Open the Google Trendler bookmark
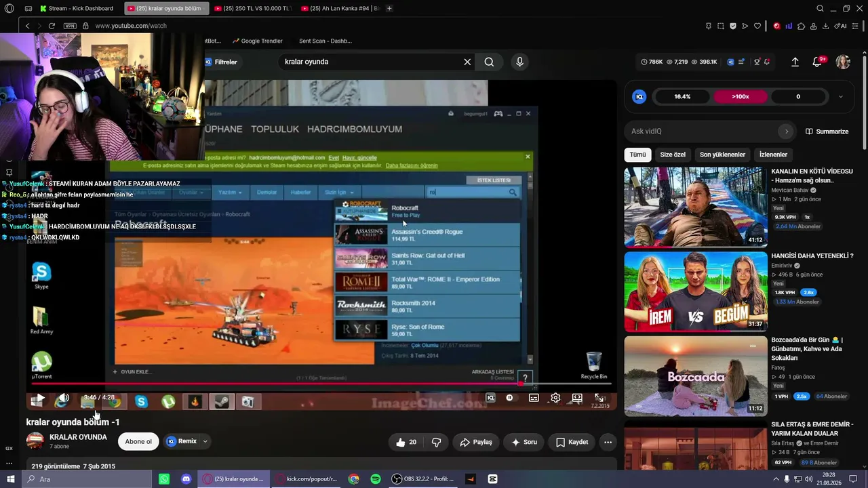 [x=257, y=41]
